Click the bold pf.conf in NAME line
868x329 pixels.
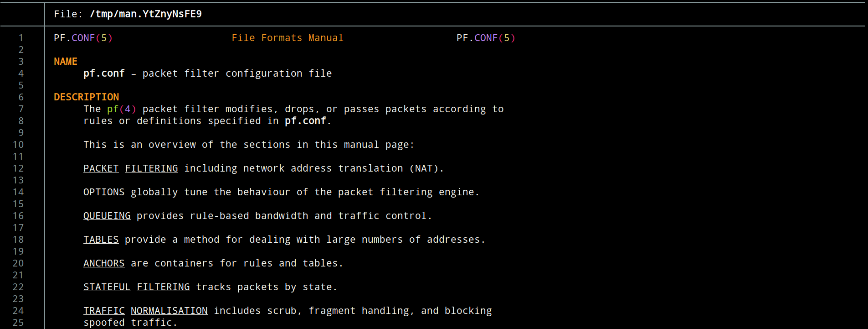point(104,73)
